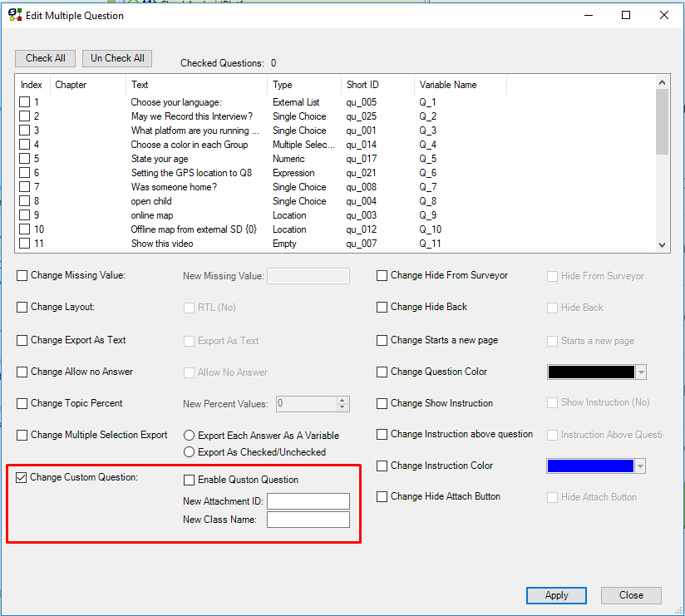Decrease the New Percent Values spinner
Image resolution: width=685 pixels, height=616 pixels.
pos(342,407)
